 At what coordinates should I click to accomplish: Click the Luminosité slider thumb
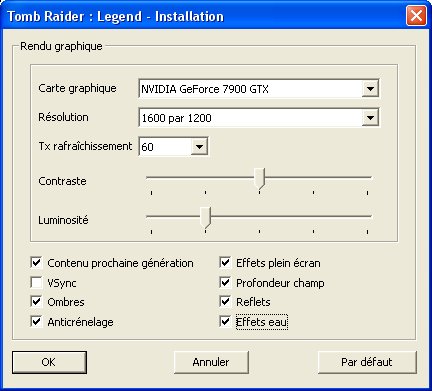[205, 218]
